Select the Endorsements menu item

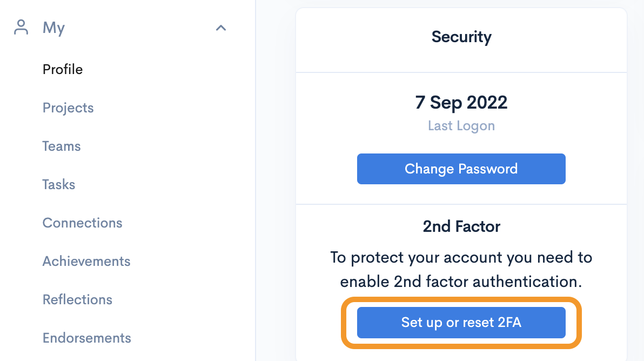87,338
